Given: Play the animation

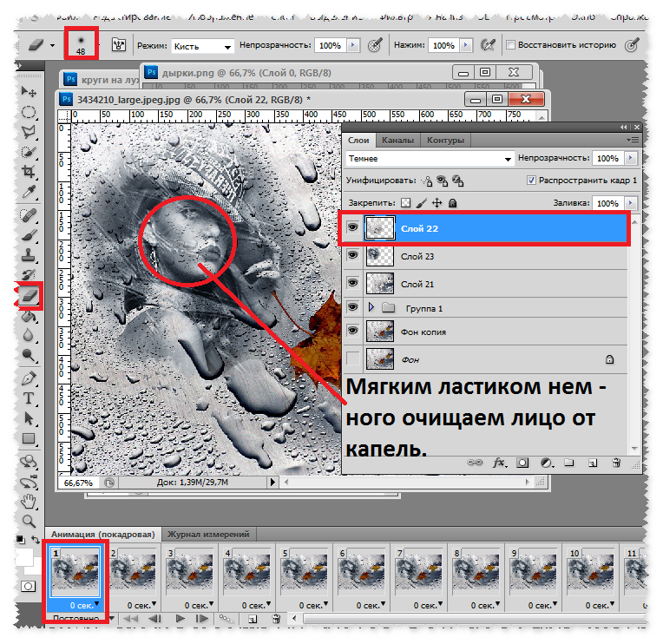Looking at the screenshot, I should pyautogui.click(x=181, y=618).
